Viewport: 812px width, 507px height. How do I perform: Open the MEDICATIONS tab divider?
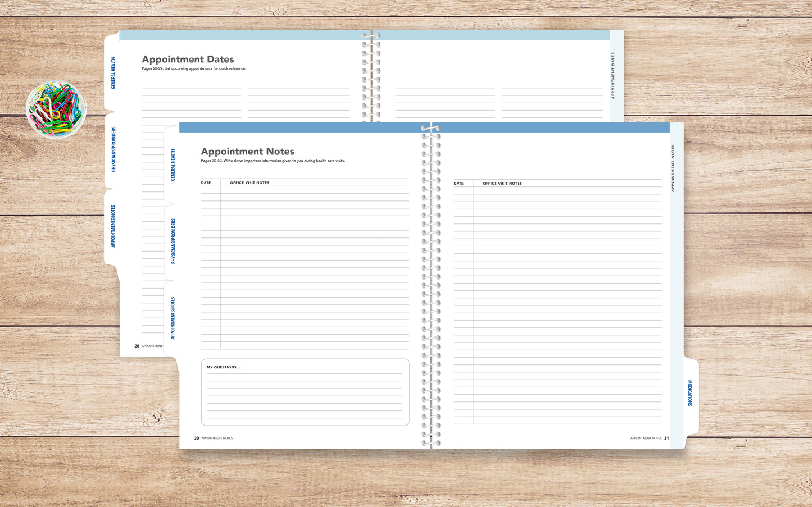pyautogui.click(x=689, y=391)
